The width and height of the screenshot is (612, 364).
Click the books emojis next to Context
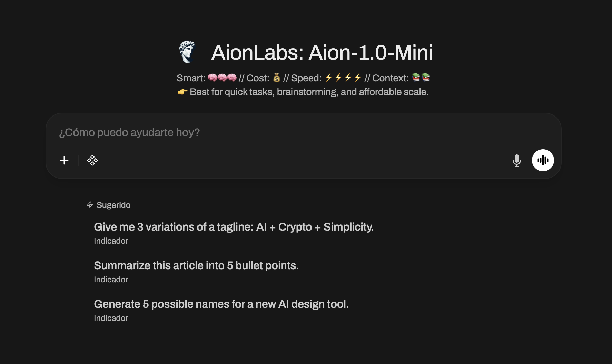421,78
